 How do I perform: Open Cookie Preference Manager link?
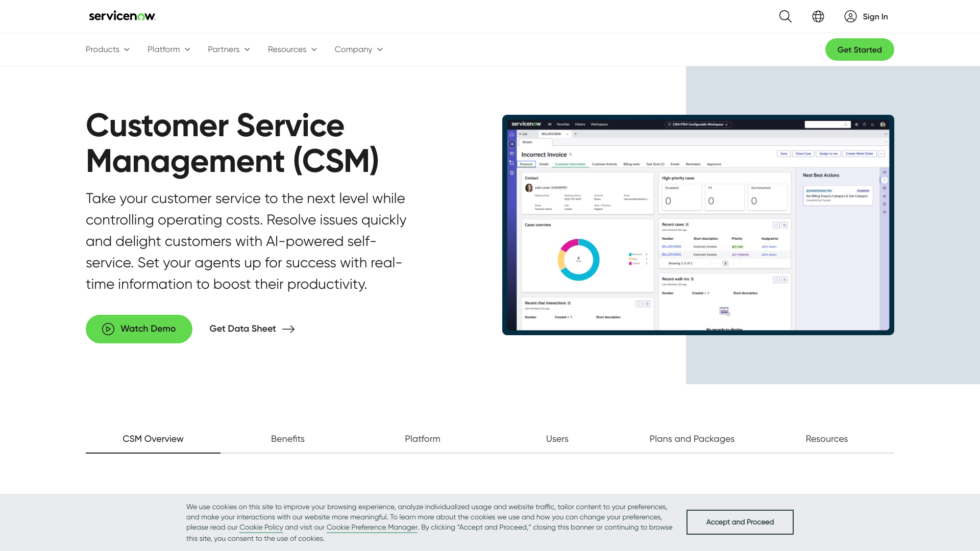coord(372,528)
